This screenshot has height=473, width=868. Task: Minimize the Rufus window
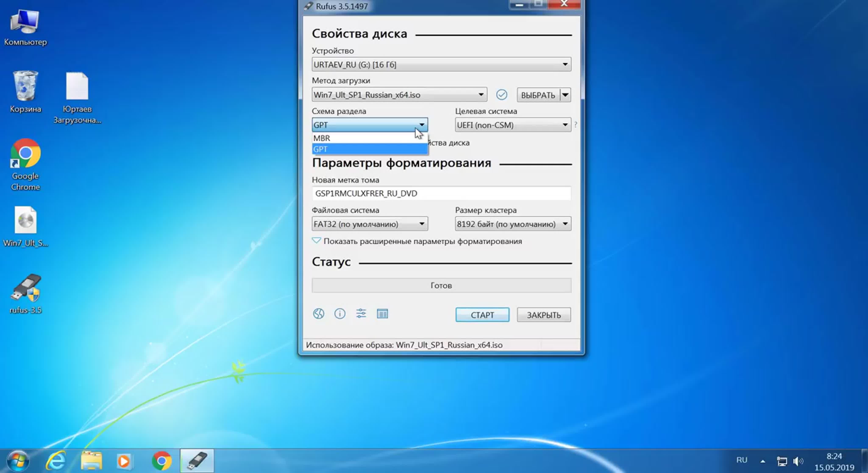tap(519, 4)
